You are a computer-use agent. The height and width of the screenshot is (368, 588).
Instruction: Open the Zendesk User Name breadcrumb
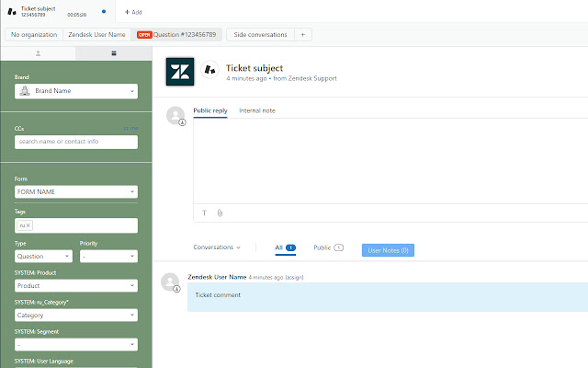coord(96,35)
